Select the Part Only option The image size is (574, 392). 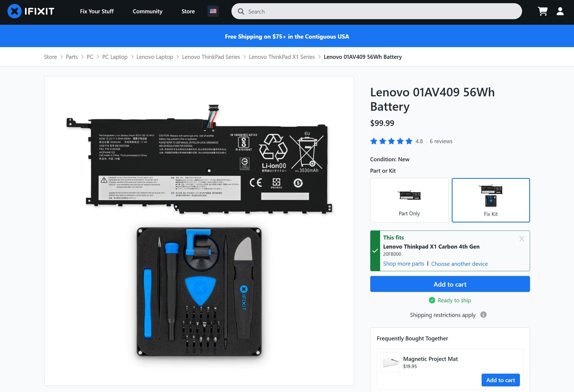pyautogui.click(x=409, y=200)
